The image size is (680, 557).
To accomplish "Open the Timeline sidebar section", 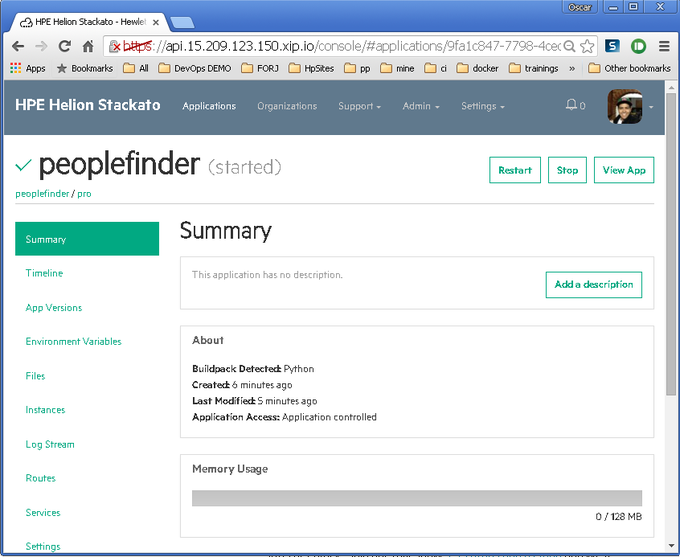I will pyautogui.click(x=44, y=273).
